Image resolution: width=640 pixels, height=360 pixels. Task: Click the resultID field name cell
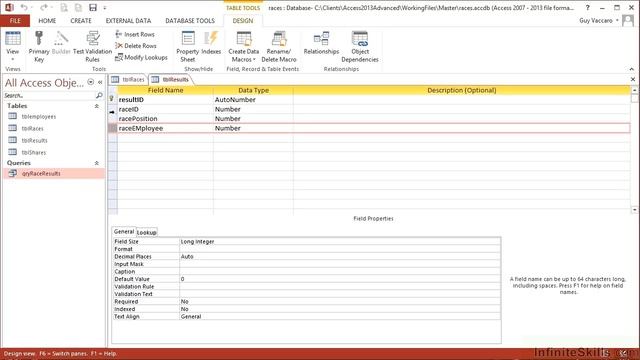pos(165,100)
